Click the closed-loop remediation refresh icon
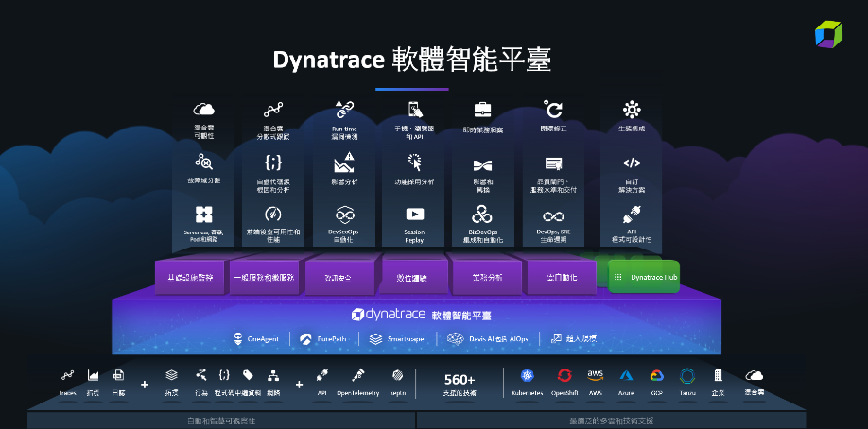Image resolution: width=868 pixels, height=429 pixels. [x=553, y=109]
